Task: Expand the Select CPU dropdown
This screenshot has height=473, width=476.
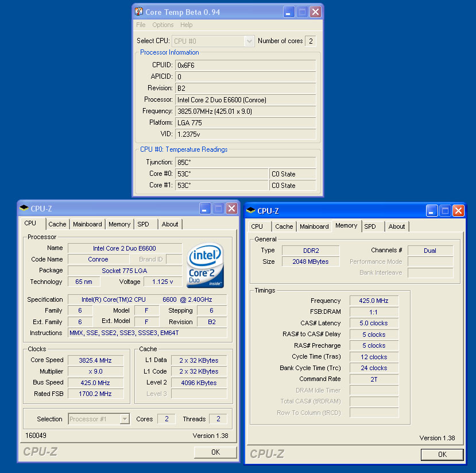Action: point(249,41)
